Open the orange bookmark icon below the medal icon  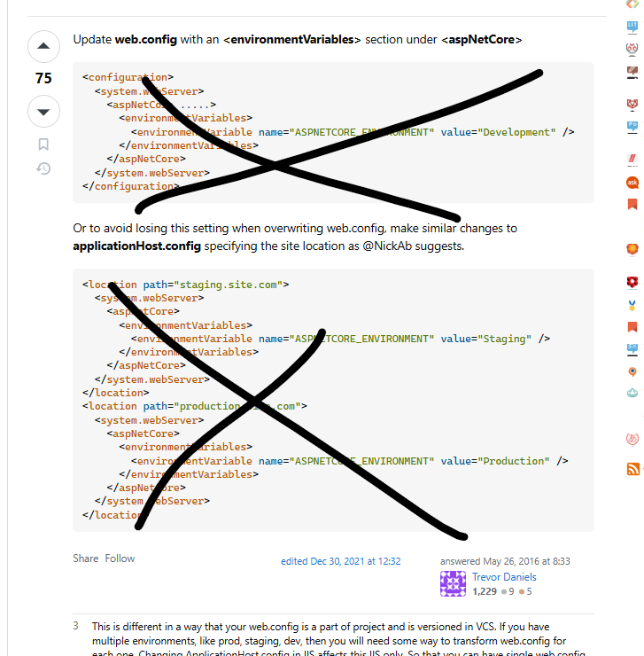[632, 327]
